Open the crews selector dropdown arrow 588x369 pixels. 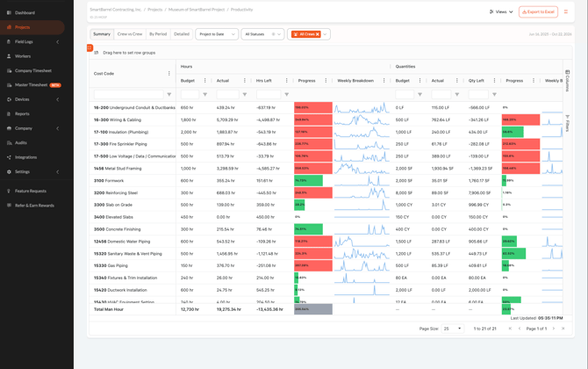point(325,34)
